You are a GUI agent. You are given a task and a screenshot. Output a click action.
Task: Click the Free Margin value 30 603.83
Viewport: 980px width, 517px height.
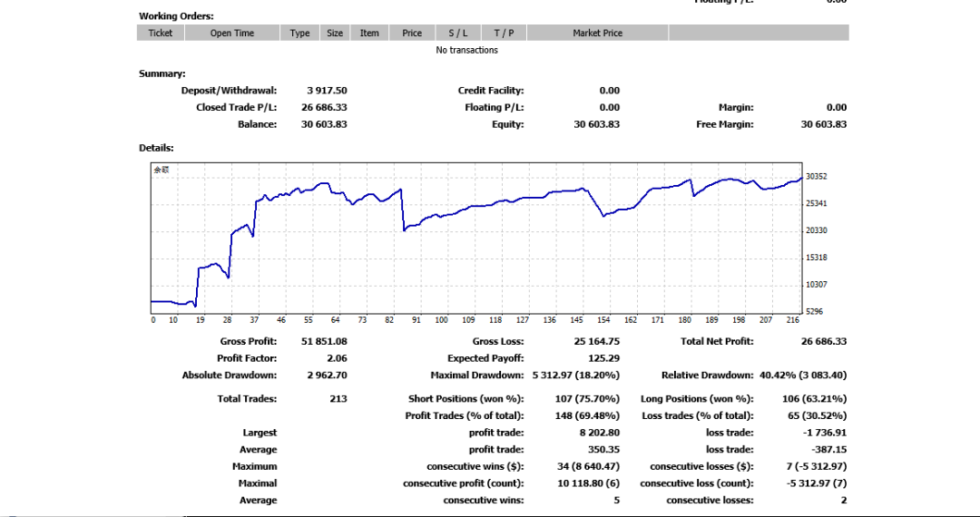pos(823,124)
